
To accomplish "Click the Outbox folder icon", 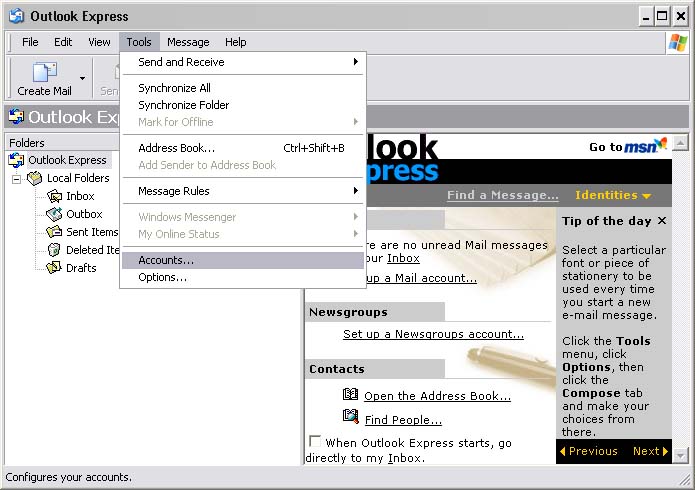I will tap(54, 214).
